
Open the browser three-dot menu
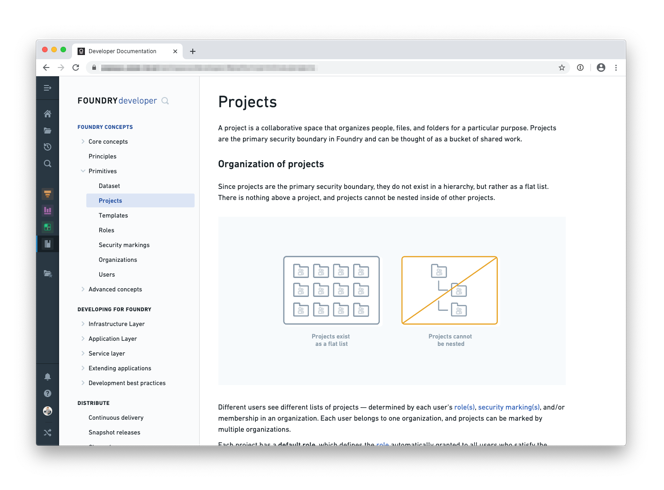tap(616, 68)
